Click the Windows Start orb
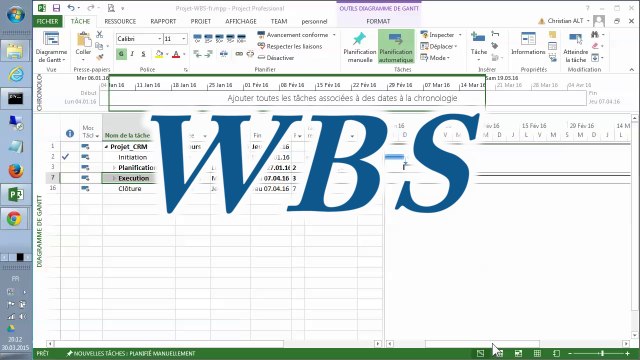Screen dimensions: 640x360 pos(16,15)
